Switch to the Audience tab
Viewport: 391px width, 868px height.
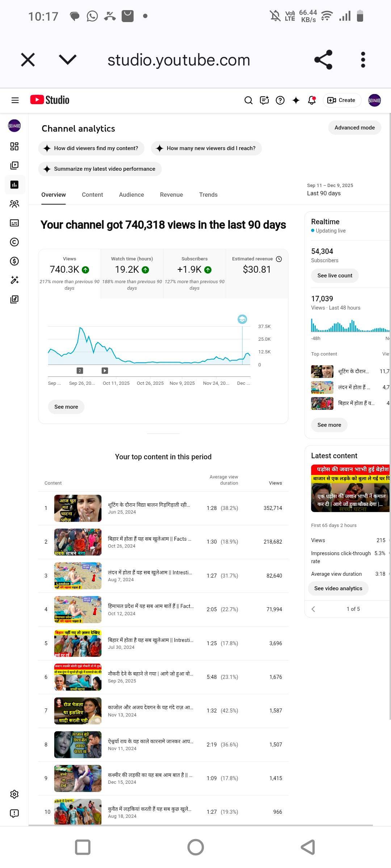[131, 195]
